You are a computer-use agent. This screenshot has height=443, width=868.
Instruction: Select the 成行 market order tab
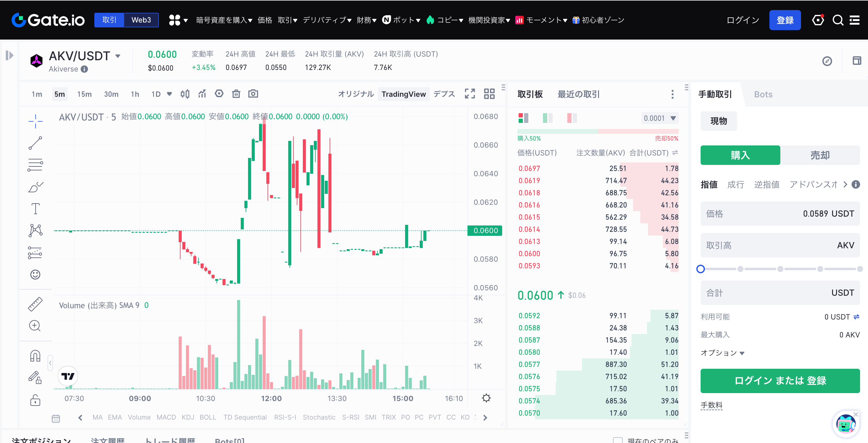click(x=736, y=185)
